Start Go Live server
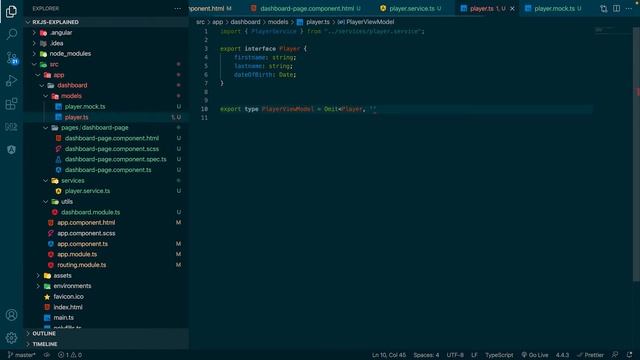Screen dimensions: 640x360 pyautogui.click(x=535, y=355)
